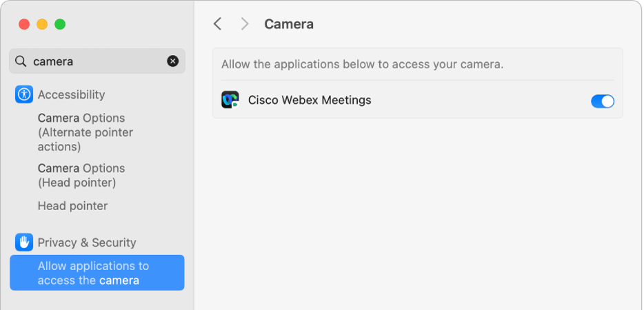Go forward using the right chevron
The image size is (644, 310).
[245, 24]
